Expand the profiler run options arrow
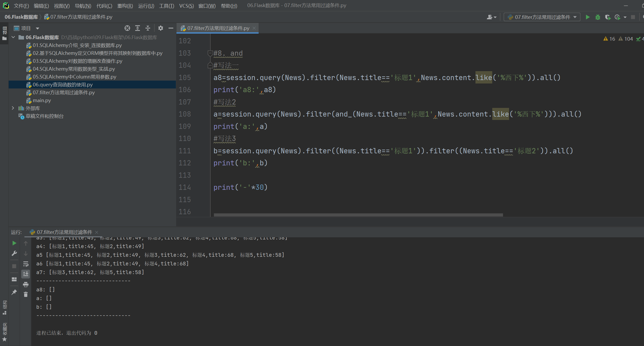Screen dimensions: 644x346 coord(625,17)
